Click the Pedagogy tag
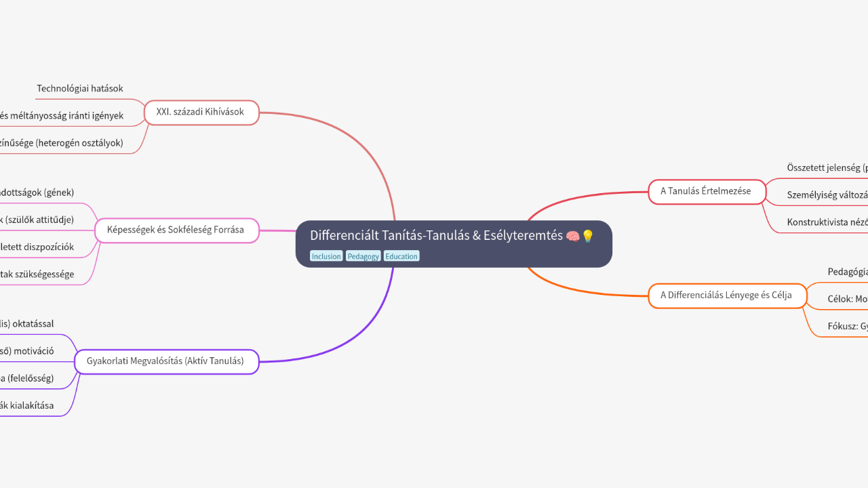Viewport: 868px width, 488px height. pyautogui.click(x=363, y=256)
